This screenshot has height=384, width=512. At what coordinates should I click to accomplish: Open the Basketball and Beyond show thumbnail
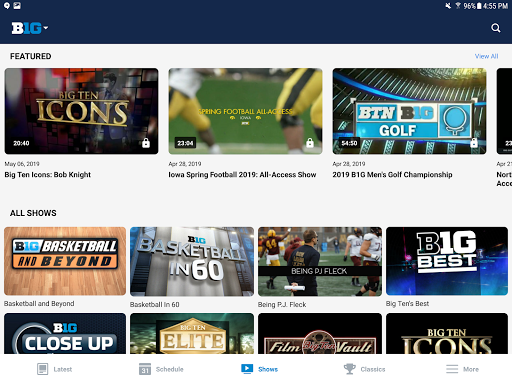[x=65, y=261]
